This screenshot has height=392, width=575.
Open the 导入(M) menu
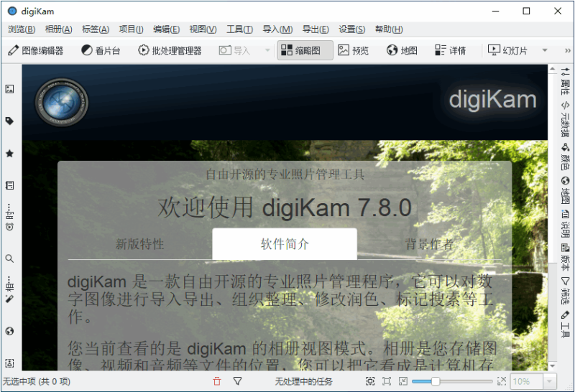click(x=277, y=29)
